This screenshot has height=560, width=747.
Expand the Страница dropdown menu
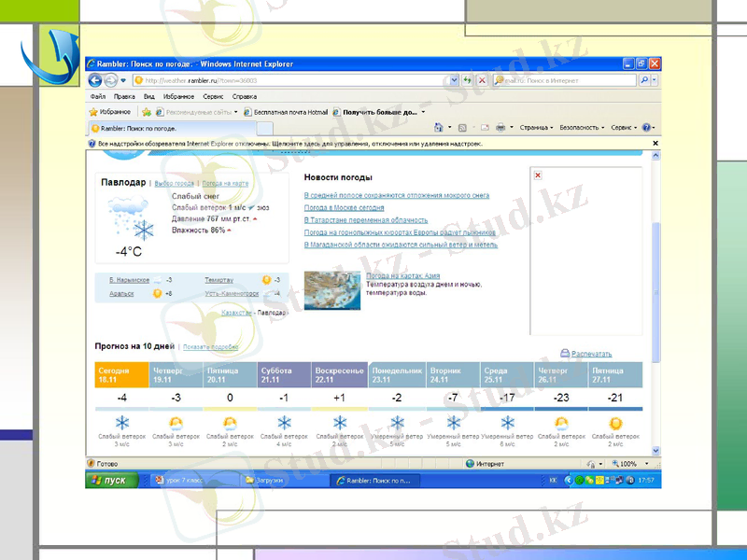point(536,127)
